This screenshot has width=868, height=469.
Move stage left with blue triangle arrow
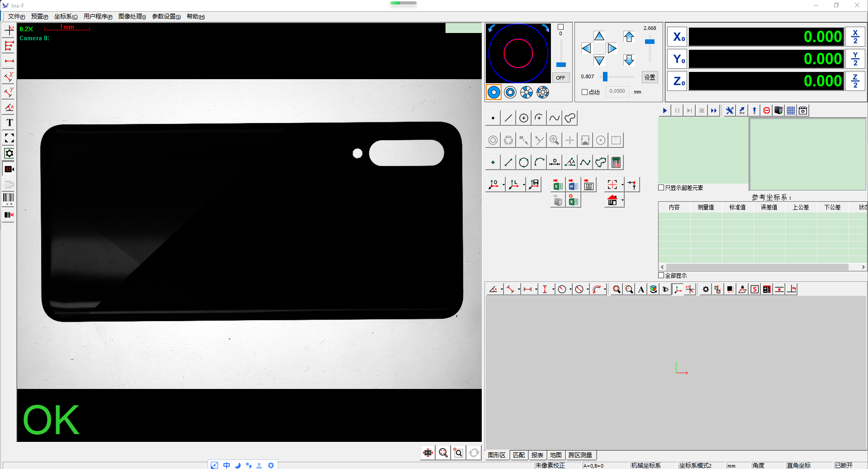586,48
